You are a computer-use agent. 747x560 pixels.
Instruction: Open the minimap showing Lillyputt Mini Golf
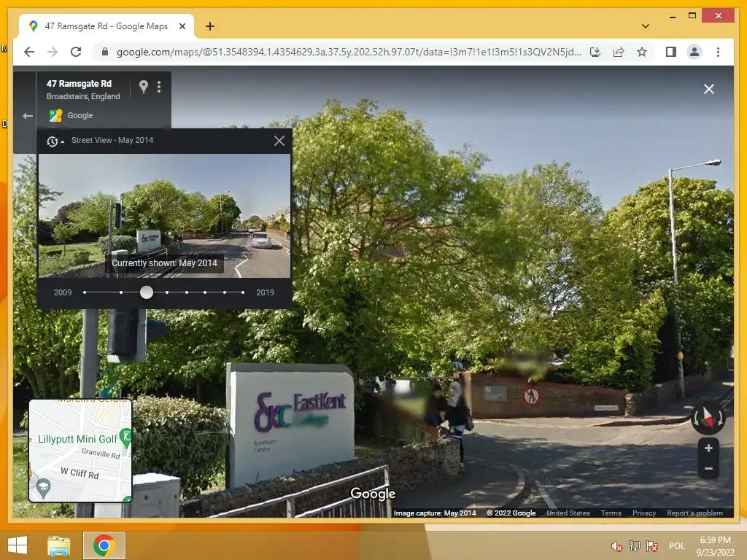click(x=80, y=451)
